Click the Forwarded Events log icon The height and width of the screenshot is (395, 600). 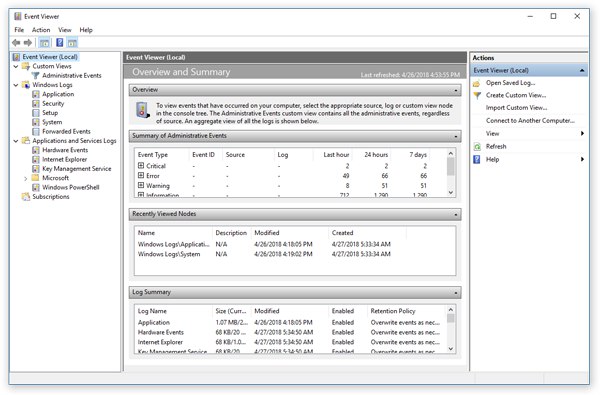click(x=36, y=131)
